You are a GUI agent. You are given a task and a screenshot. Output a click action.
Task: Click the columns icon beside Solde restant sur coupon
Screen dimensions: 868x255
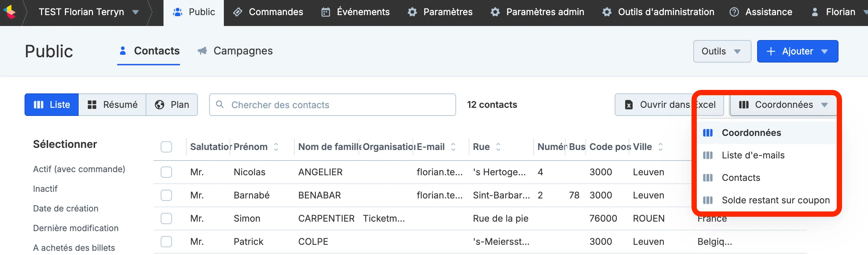click(x=708, y=200)
